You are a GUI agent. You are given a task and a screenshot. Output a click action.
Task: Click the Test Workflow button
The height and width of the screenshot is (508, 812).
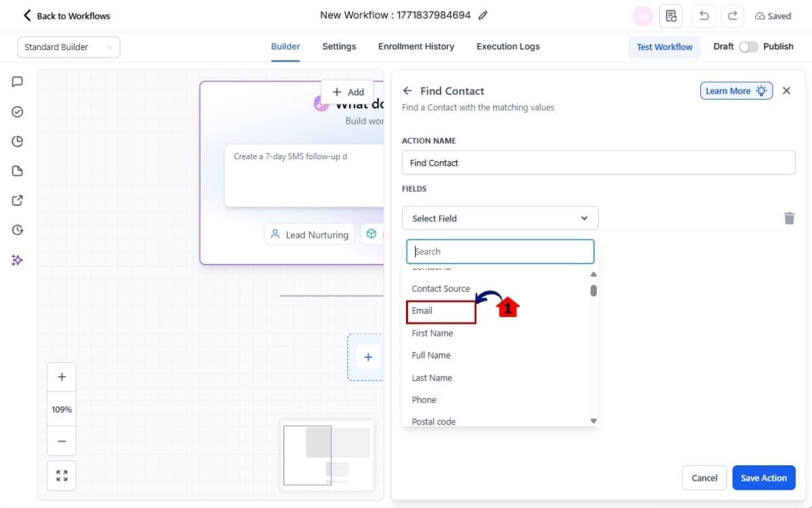[x=664, y=47]
